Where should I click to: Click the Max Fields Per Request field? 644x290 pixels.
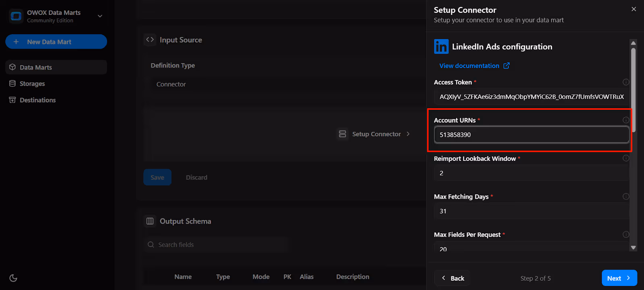531,247
